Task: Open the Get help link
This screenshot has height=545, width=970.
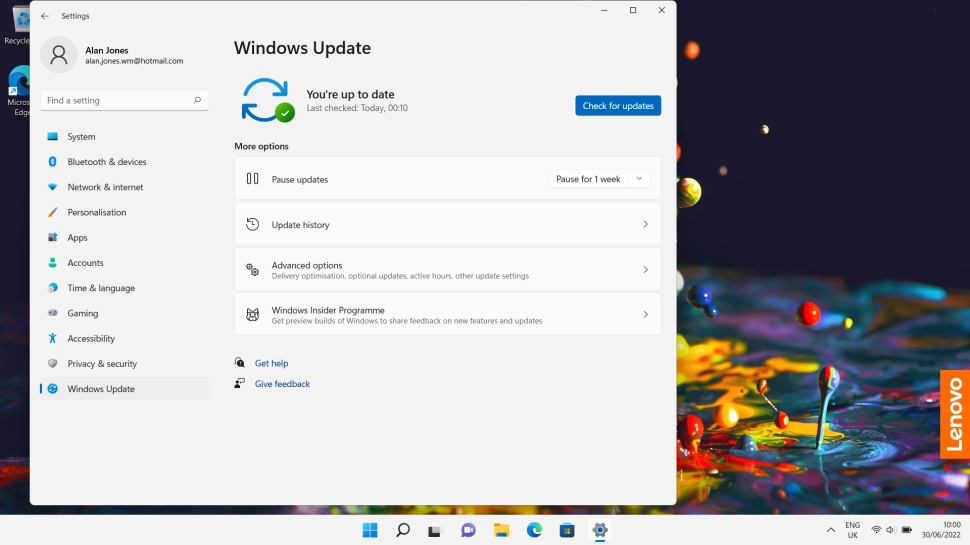Action: coord(271,363)
